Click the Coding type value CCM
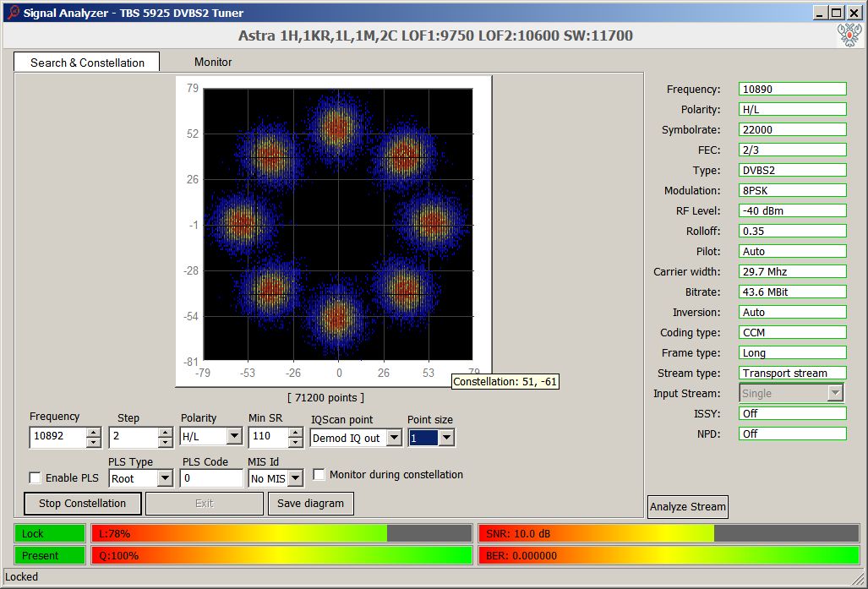Screen dimensions: 868x589 click(792, 333)
